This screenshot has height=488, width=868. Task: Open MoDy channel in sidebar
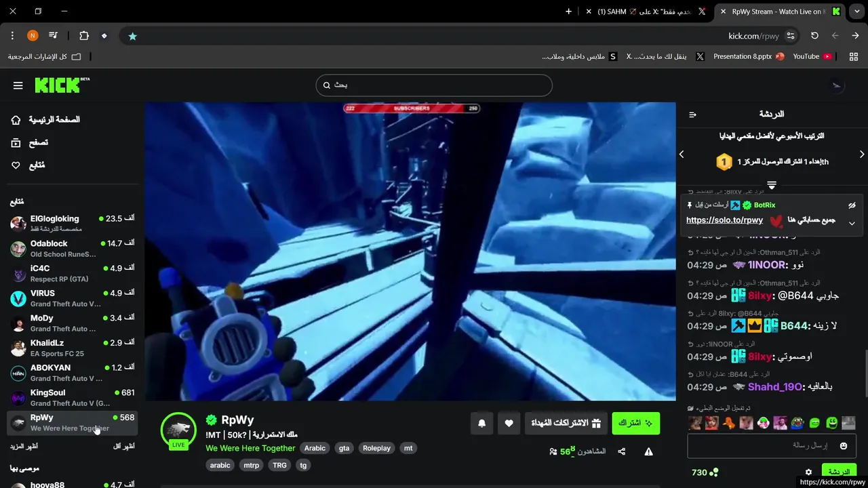(72, 323)
